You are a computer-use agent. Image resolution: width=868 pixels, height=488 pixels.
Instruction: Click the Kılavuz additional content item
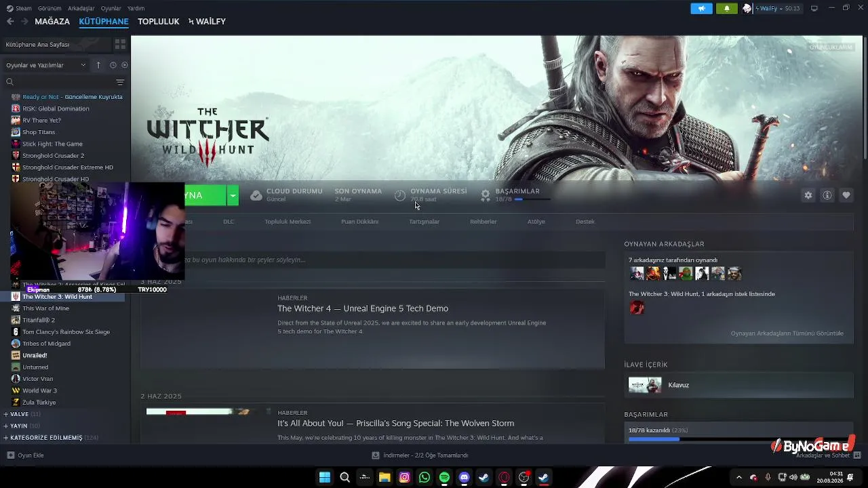click(x=738, y=385)
